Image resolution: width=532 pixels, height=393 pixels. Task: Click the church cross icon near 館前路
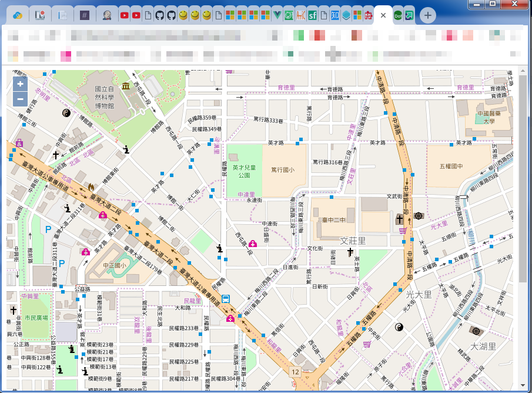point(56,155)
